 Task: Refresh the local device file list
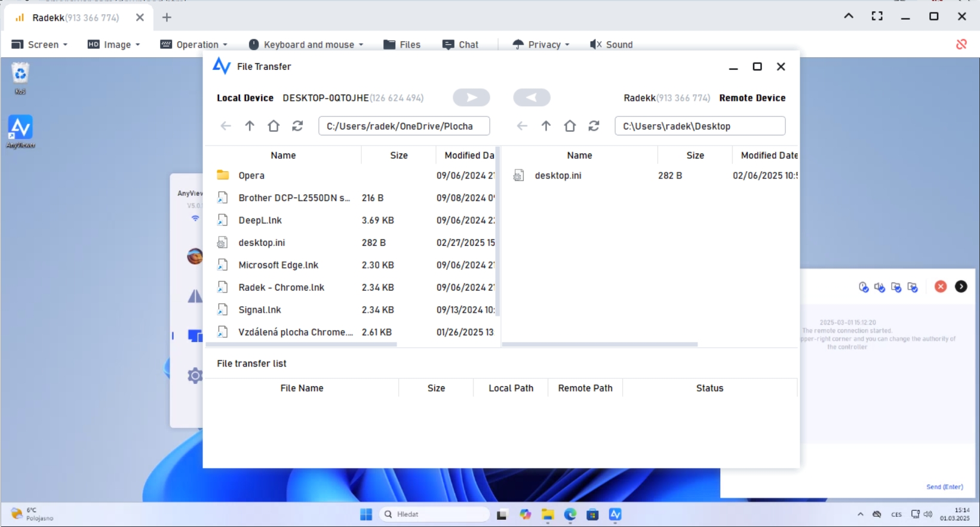(297, 126)
